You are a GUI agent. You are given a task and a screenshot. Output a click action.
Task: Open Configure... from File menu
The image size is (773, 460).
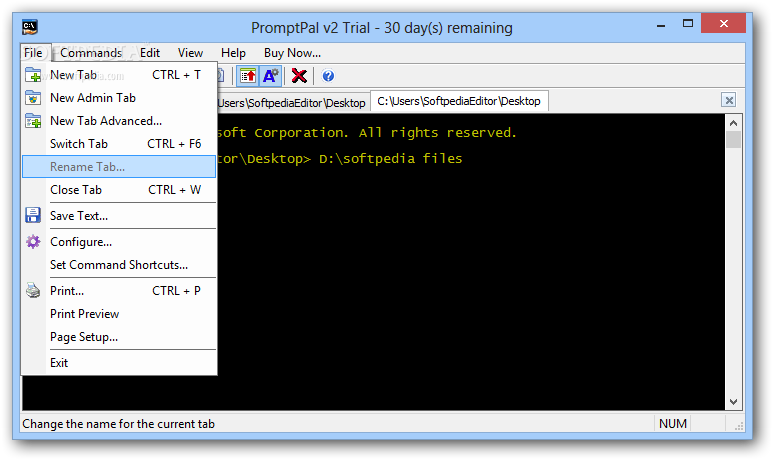coord(119,242)
